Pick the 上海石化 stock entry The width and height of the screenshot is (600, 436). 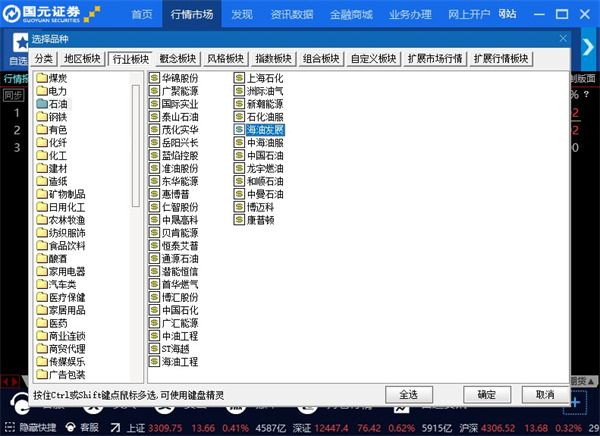pos(264,77)
